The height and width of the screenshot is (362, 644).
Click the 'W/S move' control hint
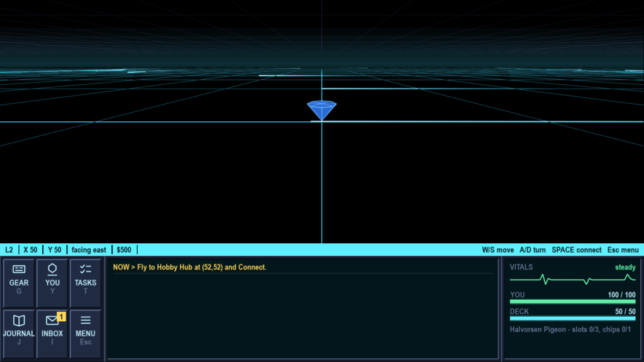click(x=498, y=250)
